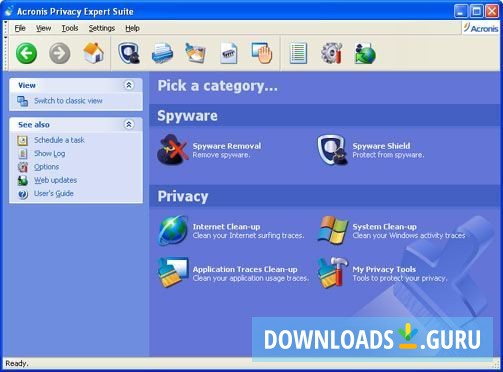Viewport: 503px width, 372px height.
Task: Click the green Back arrow toolbar button
Action: coord(26,53)
